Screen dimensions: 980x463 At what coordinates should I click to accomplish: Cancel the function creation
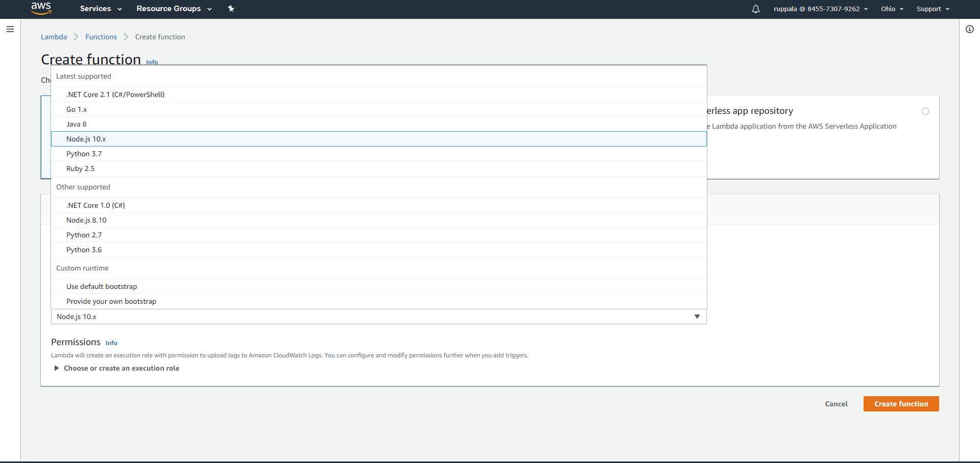pyautogui.click(x=836, y=404)
